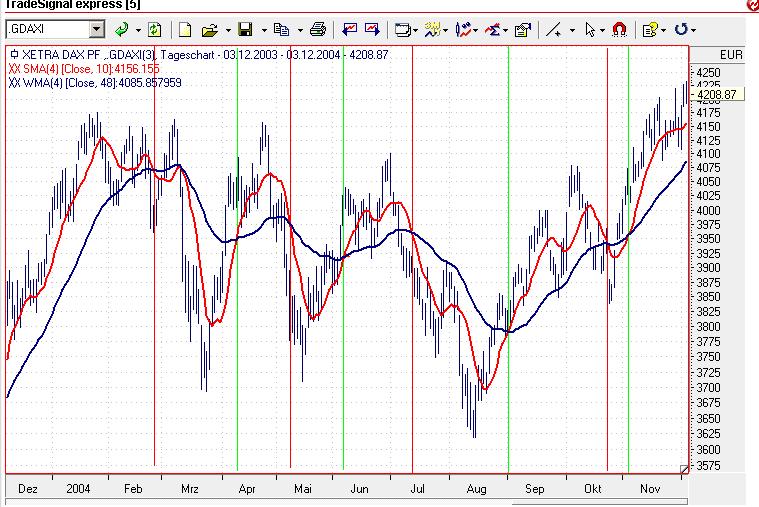Expand the dropdown beside the copy icon
759x507 pixels.
click(x=300, y=30)
